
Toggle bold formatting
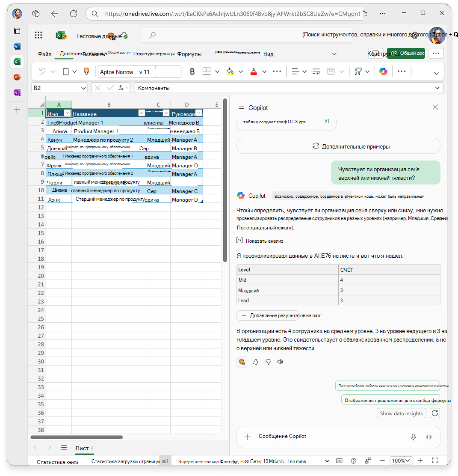192,71
